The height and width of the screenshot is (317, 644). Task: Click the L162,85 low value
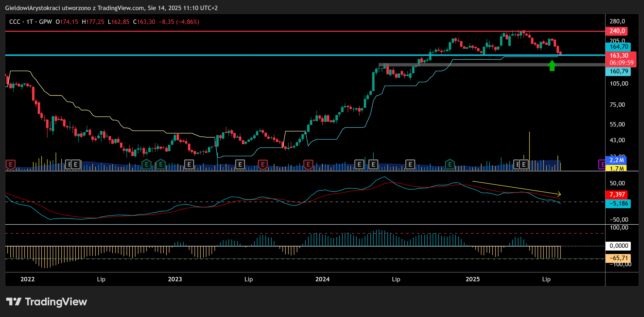coord(119,22)
